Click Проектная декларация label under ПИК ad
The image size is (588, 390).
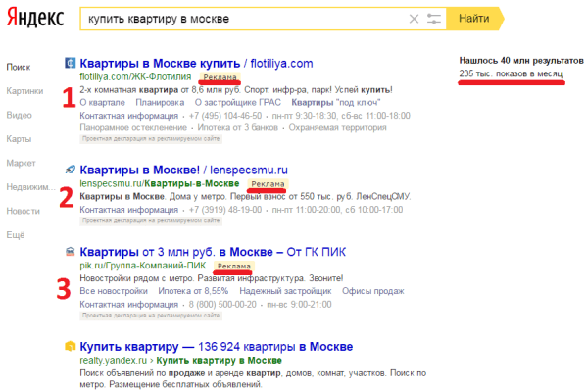[x=151, y=316]
